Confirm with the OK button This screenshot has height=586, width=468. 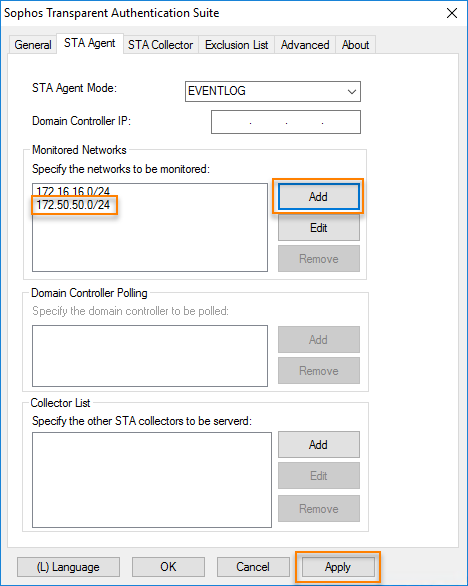[x=168, y=567]
